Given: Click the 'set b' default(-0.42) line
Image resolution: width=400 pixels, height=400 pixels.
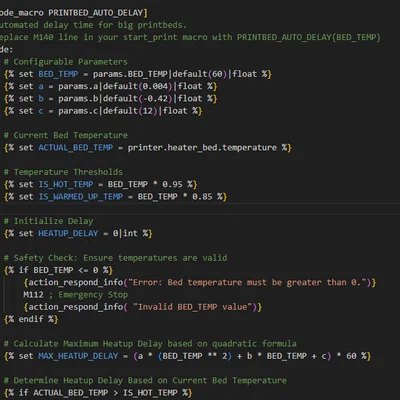Looking at the screenshot, I should click(111, 99).
